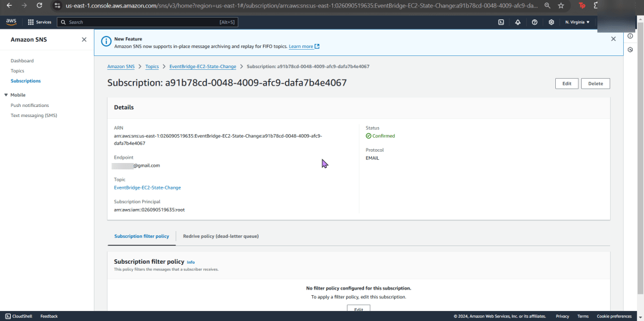Open the Services grid menu
644x321 pixels.
pos(40,22)
